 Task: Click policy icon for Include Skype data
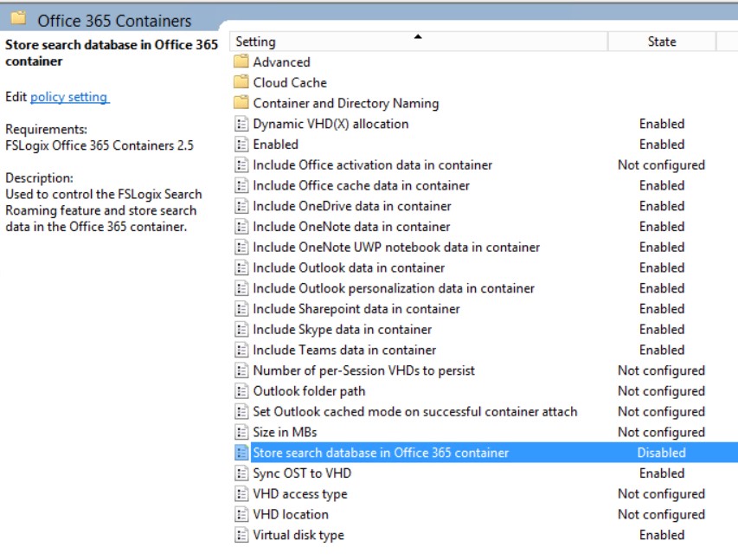pyautogui.click(x=241, y=329)
